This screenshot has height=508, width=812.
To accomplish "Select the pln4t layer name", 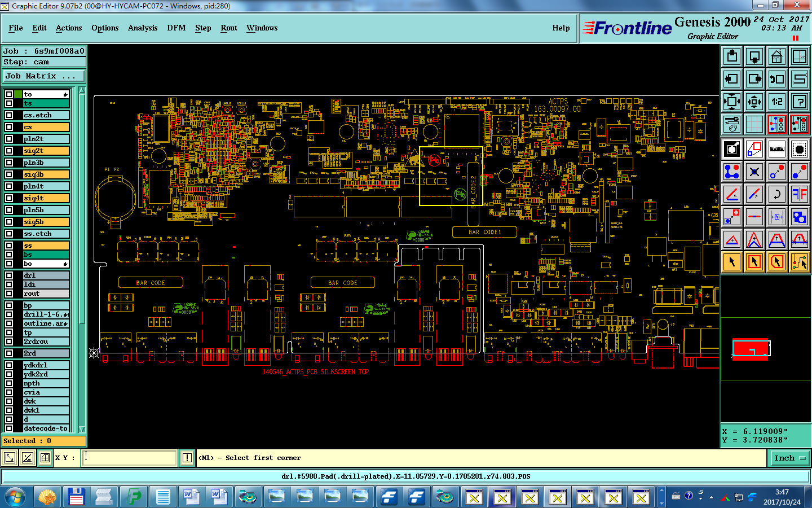I will [46, 186].
